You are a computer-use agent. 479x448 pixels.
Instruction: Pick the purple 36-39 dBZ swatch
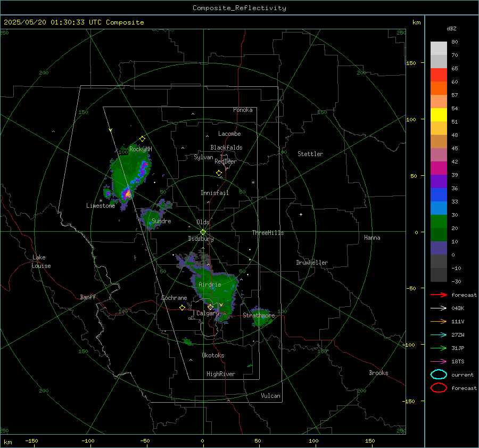coord(439,182)
